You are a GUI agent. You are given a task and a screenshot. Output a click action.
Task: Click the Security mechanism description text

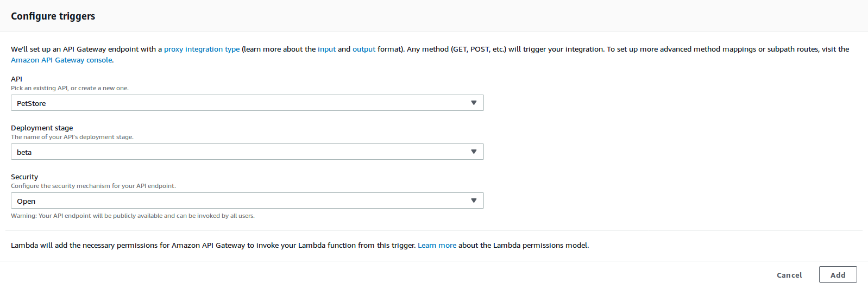click(93, 186)
